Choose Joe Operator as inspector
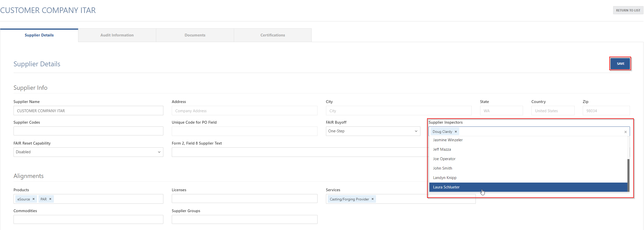The height and width of the screenshot is (230, 644). (x=528, y=159)
